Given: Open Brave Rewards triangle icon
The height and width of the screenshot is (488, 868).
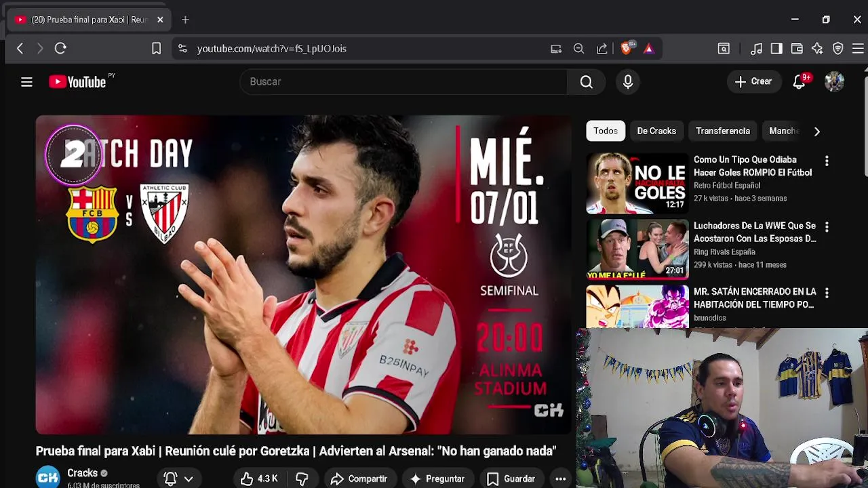Looking at the screenshot, I should point(649,49).
